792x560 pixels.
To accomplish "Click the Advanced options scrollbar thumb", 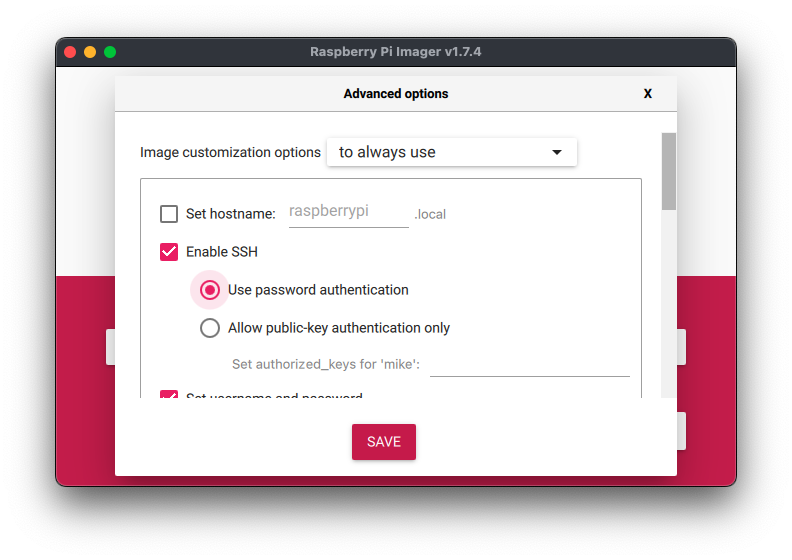I will click(669, 171).
